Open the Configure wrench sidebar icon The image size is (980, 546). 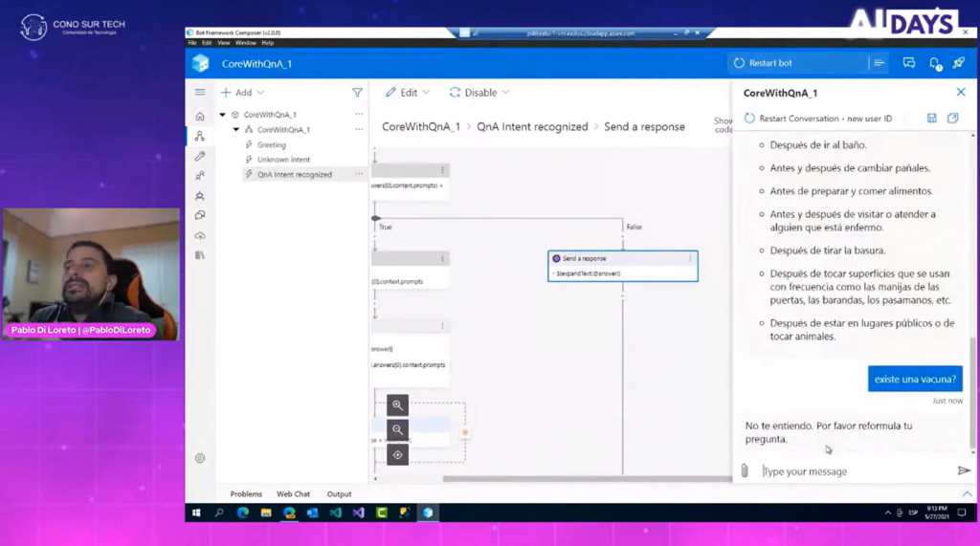pos(200,156)
